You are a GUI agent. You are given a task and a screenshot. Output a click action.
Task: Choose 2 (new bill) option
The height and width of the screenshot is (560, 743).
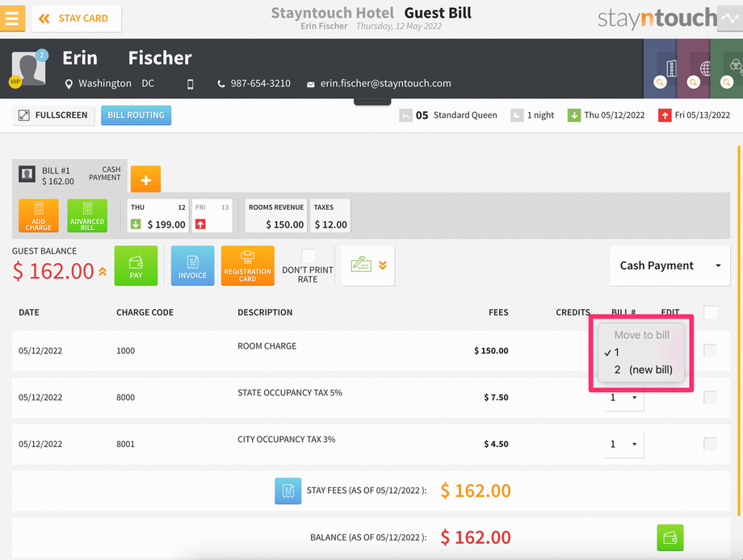coord(641,370)
